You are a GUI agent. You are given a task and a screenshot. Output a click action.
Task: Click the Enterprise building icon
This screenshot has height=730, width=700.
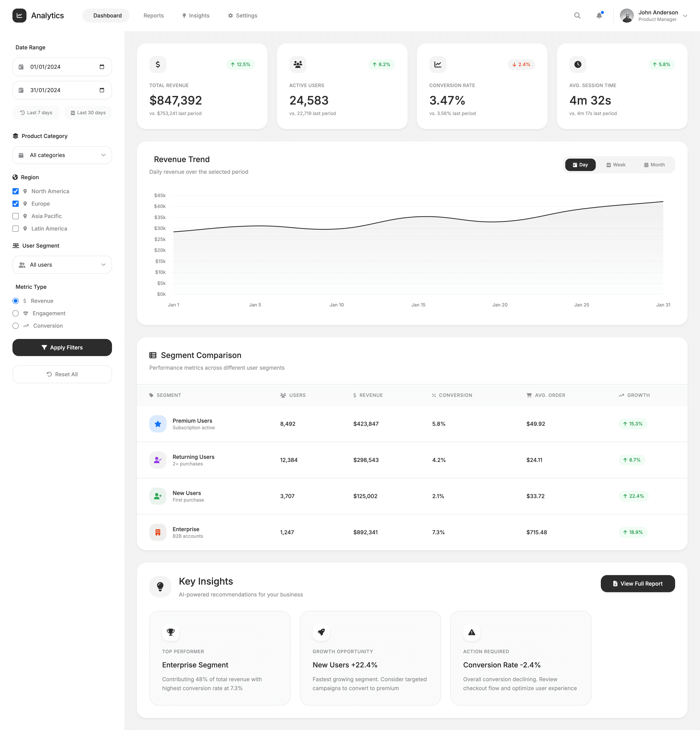point(157,532)
